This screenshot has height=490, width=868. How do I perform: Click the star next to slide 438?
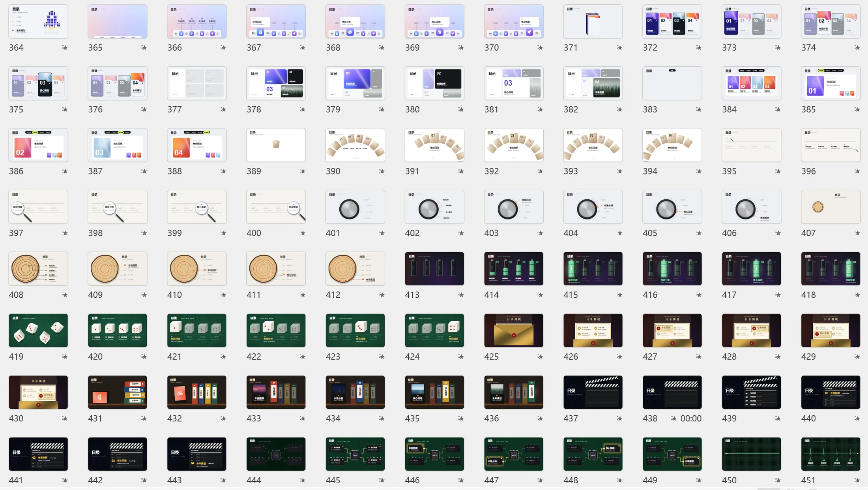tap(674, 419)
